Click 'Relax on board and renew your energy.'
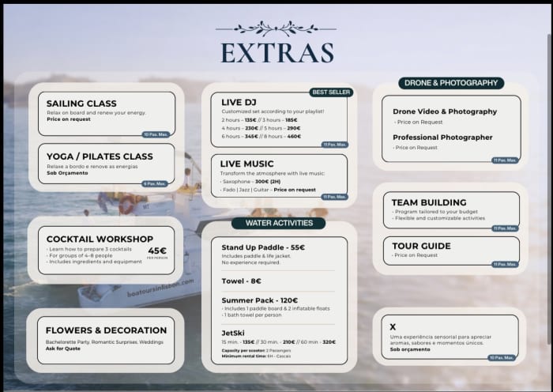 (96, 112)
